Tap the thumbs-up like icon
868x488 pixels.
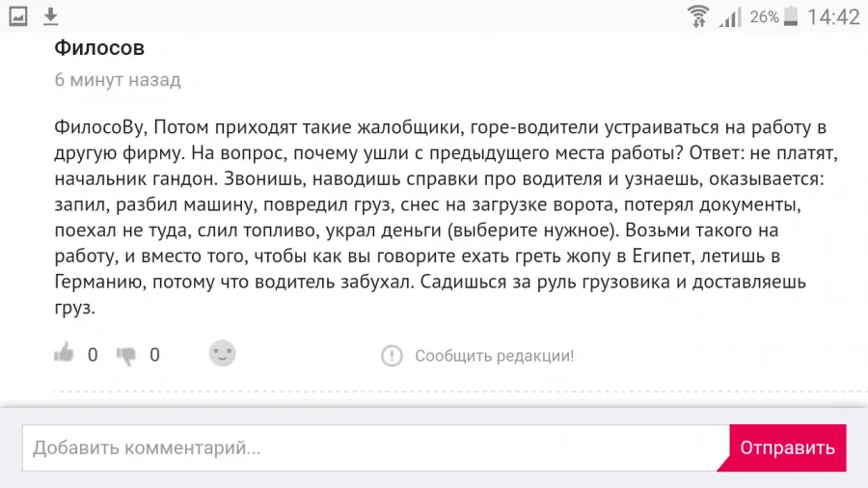64,352
